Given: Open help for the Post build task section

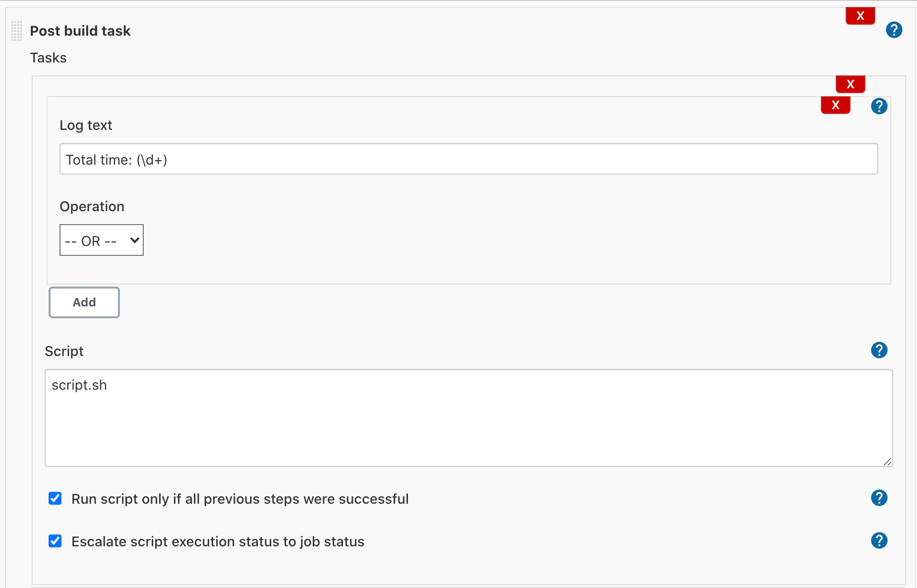Looking at the screenshot, I should tap(894, 30).
